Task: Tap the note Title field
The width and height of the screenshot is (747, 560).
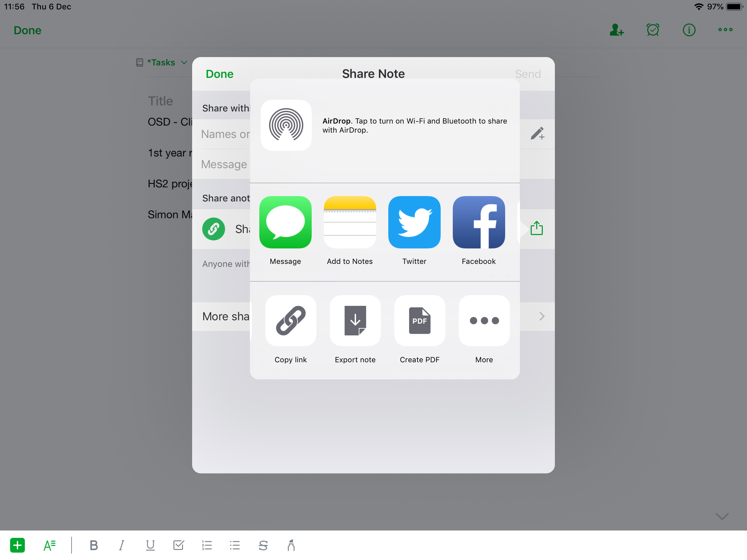Action: point(161,101)
